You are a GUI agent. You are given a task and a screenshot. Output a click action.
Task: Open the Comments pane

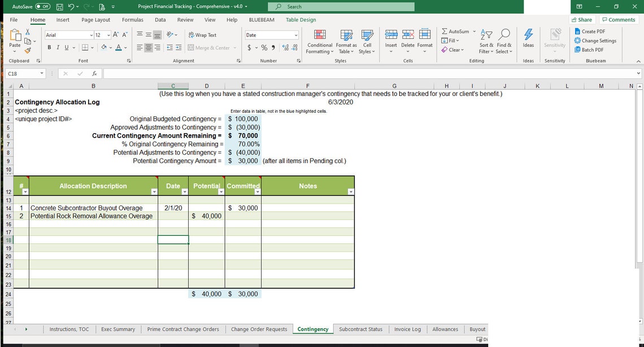[x=618, y=19]
